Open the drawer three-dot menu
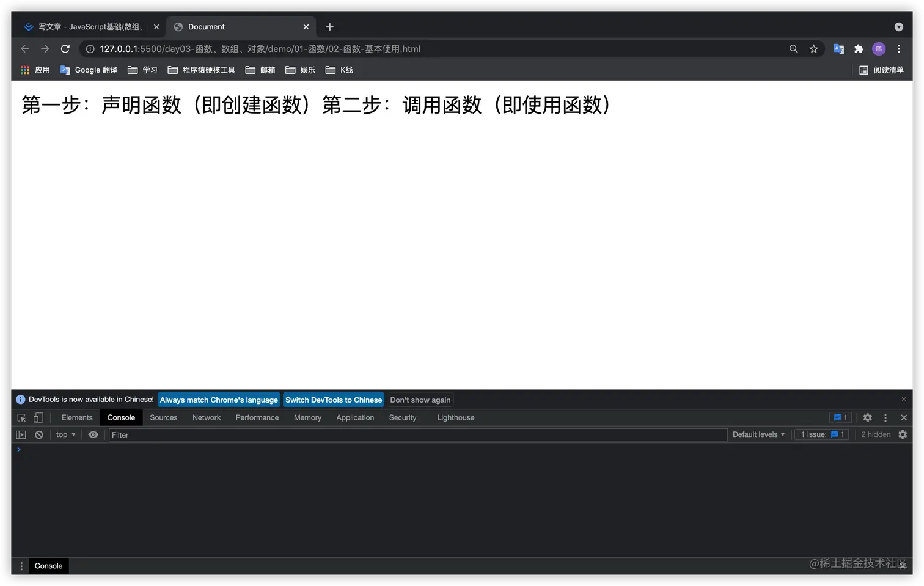 click(x=21, y=566)
